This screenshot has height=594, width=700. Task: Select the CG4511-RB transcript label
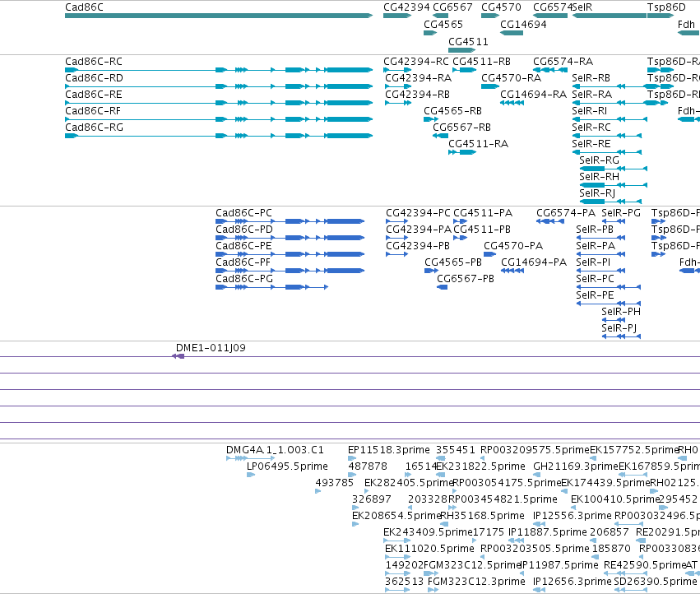pyautogui.click(x=482, y=62)
